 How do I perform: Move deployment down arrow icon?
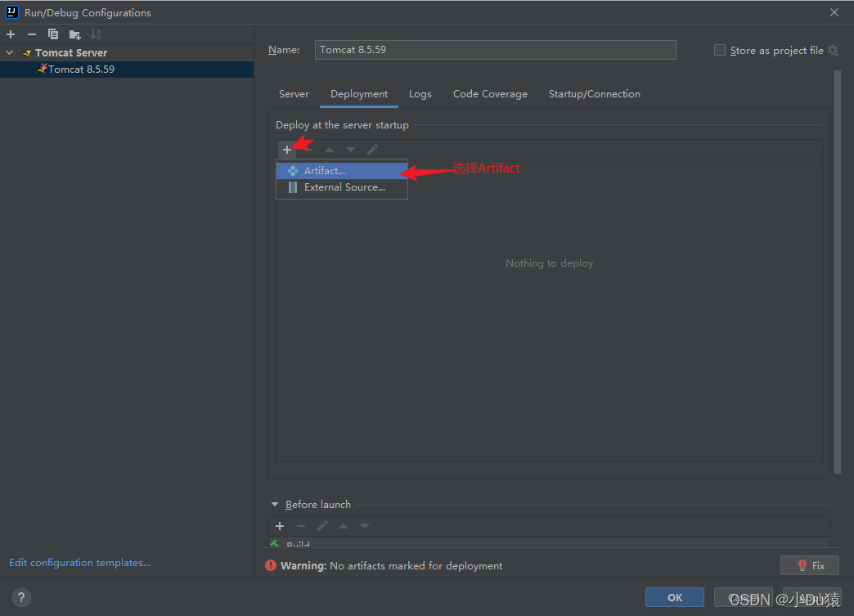[351, 150]
